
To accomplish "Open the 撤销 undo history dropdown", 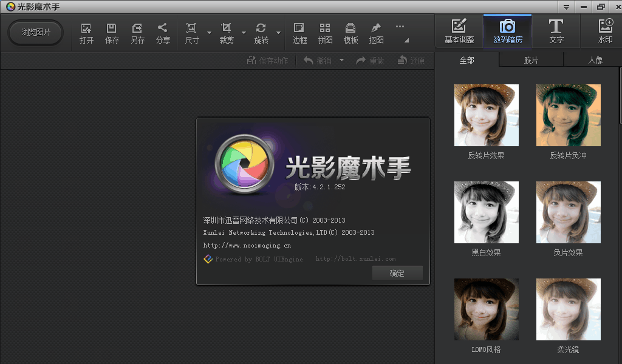I will point(341,61).
